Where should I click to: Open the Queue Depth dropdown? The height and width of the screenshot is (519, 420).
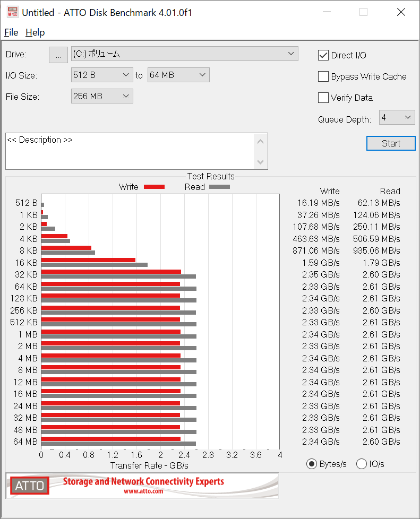click(397, 117)
